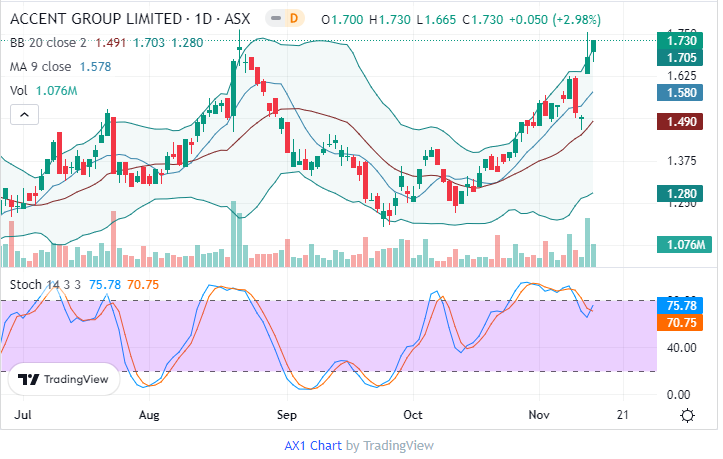
Task: Click the Sep date on time axis
Action: [287, 414]
